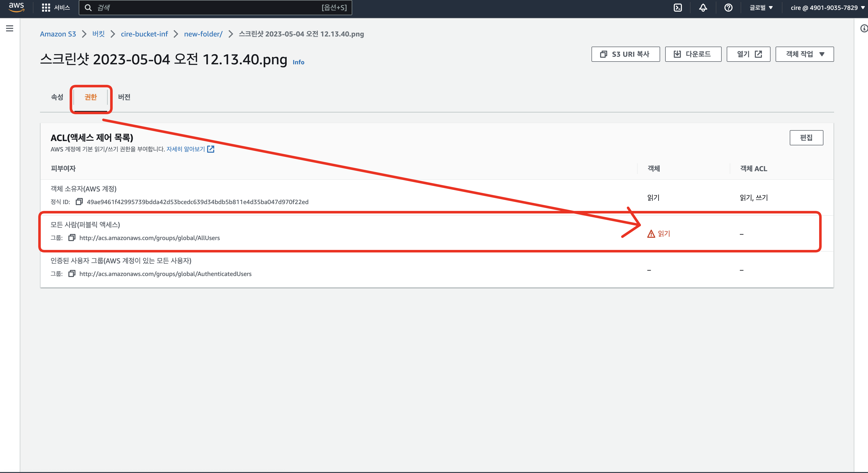The image size is (868, 473).
Task: Expand the 객체 작업 actions dropdown
Action: pyautogui.click(x=804, y=54)
